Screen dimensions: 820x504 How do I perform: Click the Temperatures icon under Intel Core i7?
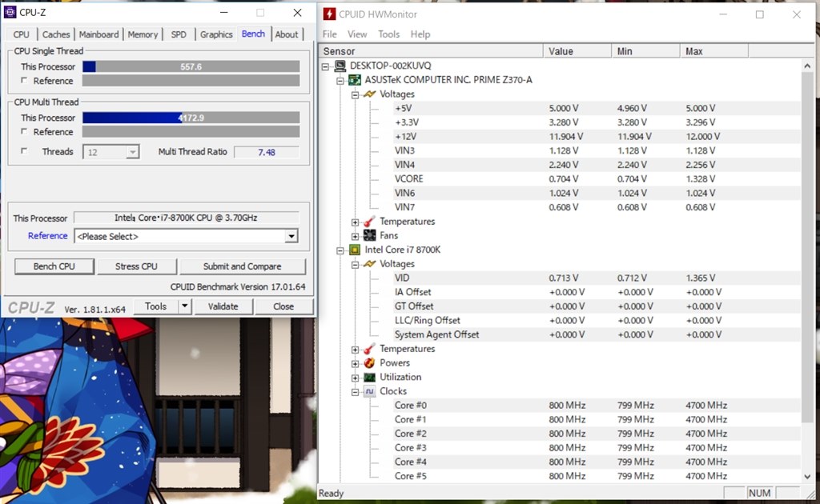[369, 349]
